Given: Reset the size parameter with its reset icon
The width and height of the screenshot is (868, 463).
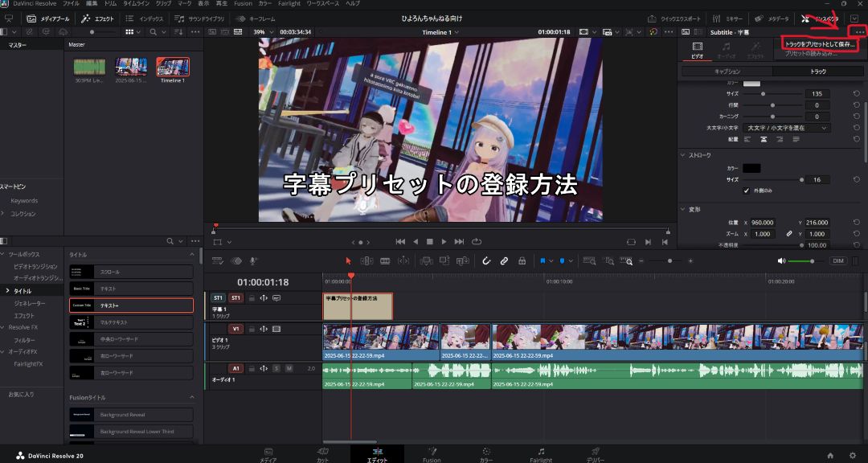Looking at the screenshot, I should pos(856,94).
